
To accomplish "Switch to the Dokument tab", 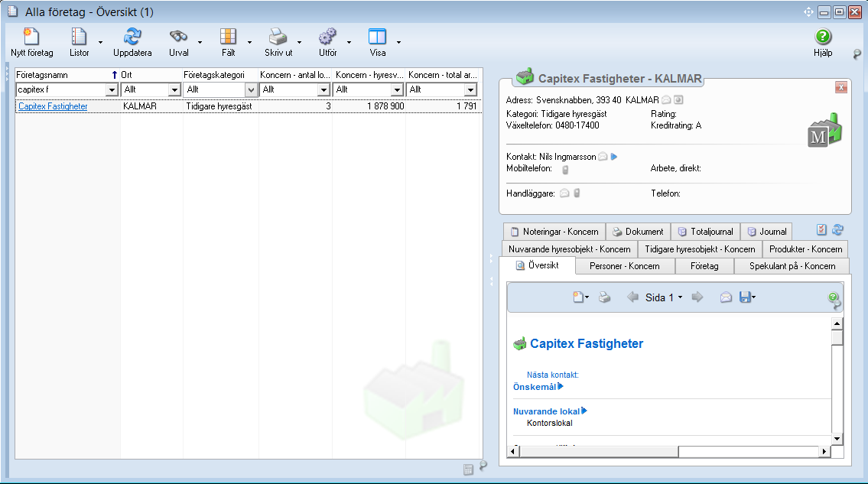I will click(638, 232).
